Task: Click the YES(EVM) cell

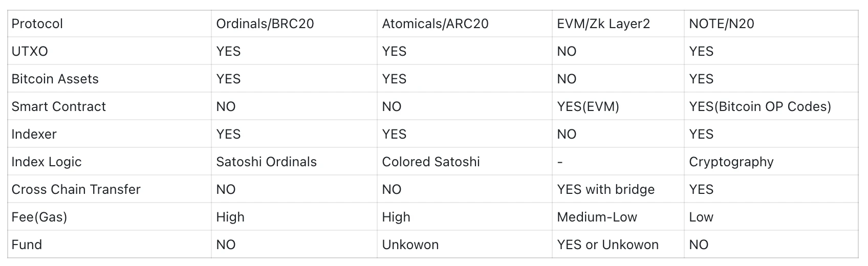Action: click(588, 106)
